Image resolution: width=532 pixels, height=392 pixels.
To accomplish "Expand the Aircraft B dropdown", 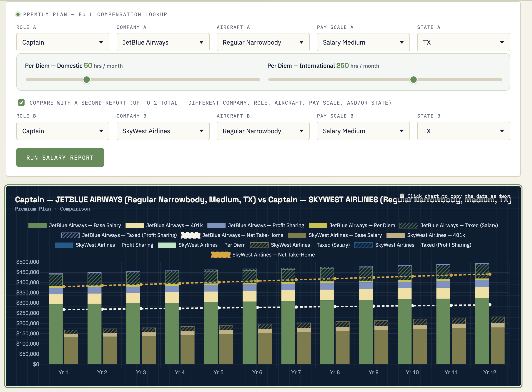I will click(x=263, y=131).
